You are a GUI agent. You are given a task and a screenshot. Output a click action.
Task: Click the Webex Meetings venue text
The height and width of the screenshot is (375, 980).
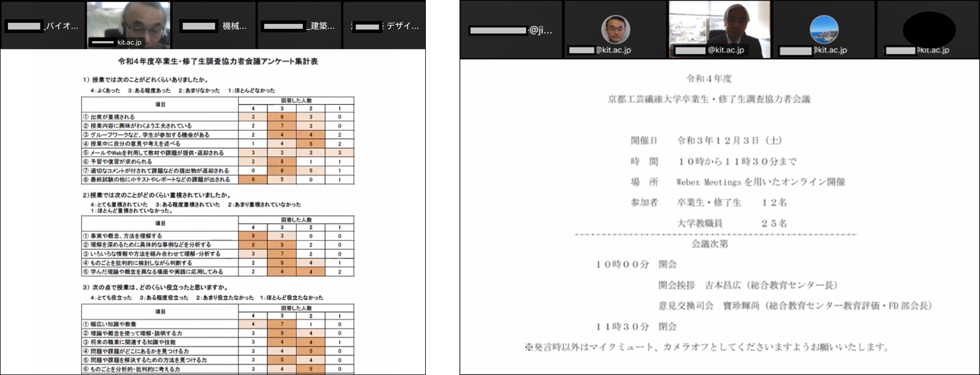(760, 182)
